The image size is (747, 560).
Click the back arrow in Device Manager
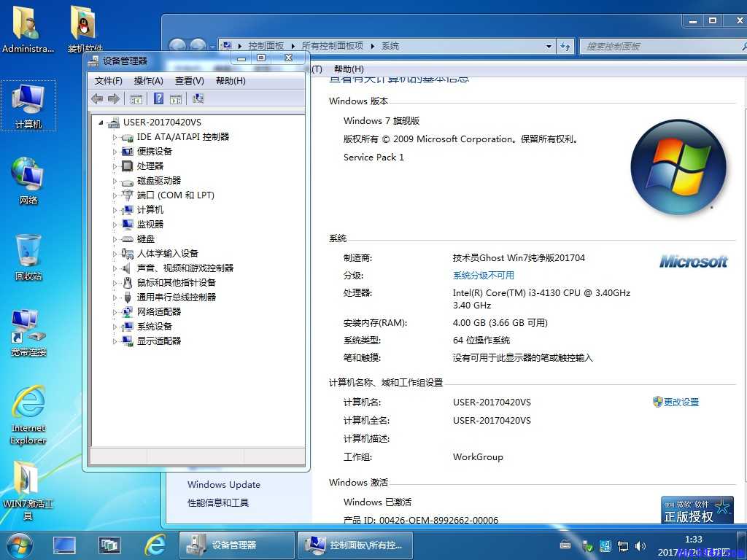click(96, 99)
